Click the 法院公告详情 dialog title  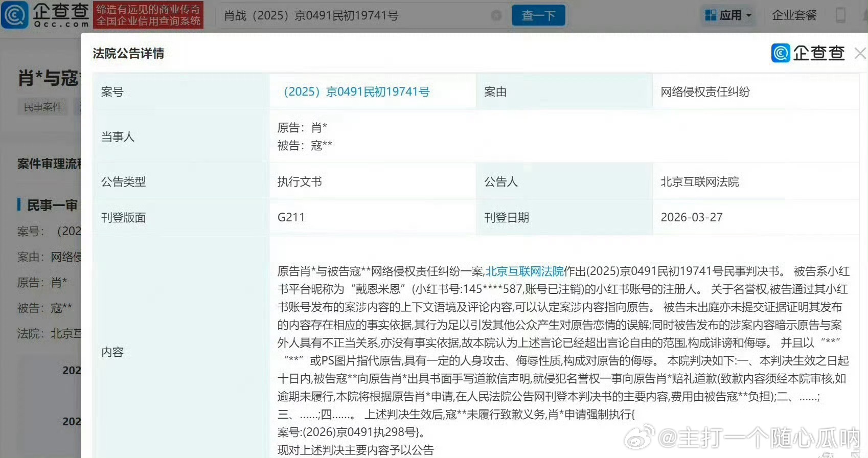tap(128, 53)
